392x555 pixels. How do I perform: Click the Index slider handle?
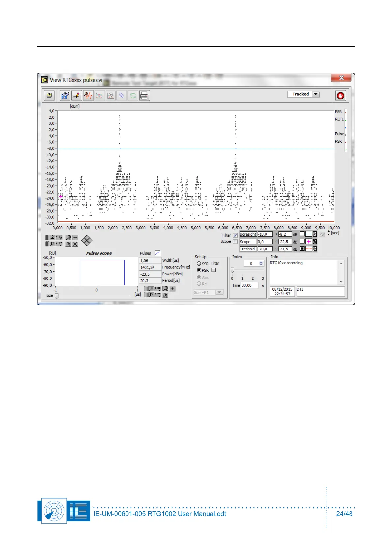[x=232, y=270]
